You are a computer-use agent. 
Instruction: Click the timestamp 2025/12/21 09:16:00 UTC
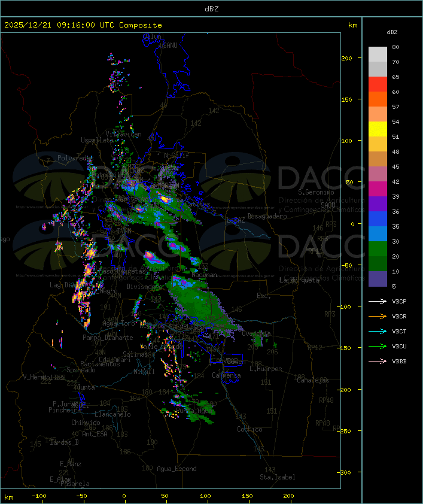click(59, 25)
